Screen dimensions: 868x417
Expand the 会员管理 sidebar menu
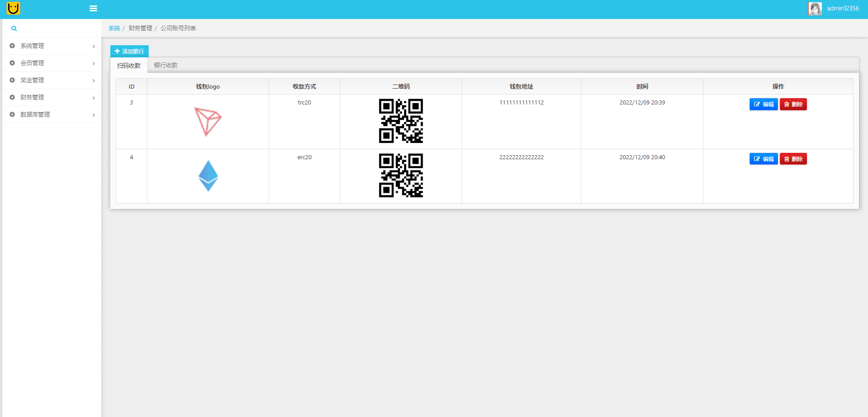[33, 63]
